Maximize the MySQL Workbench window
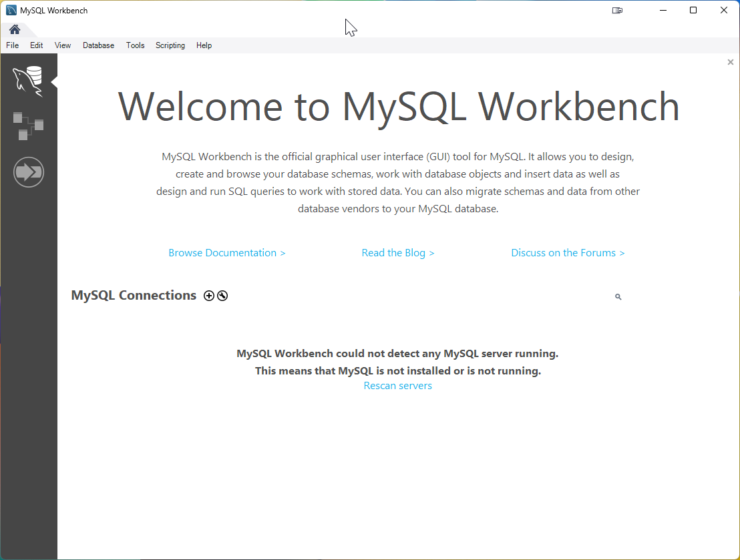The image size is (740, 560). (x=693, y=11)
